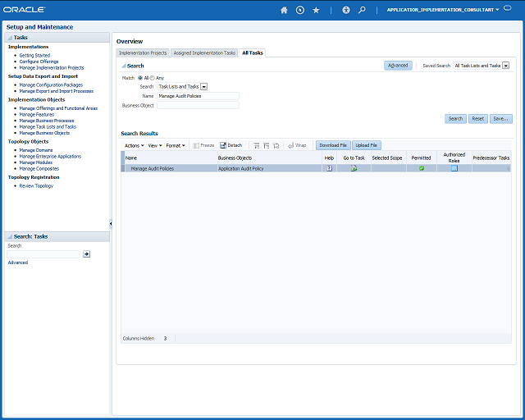Select the All match radio button

point(140,78)
